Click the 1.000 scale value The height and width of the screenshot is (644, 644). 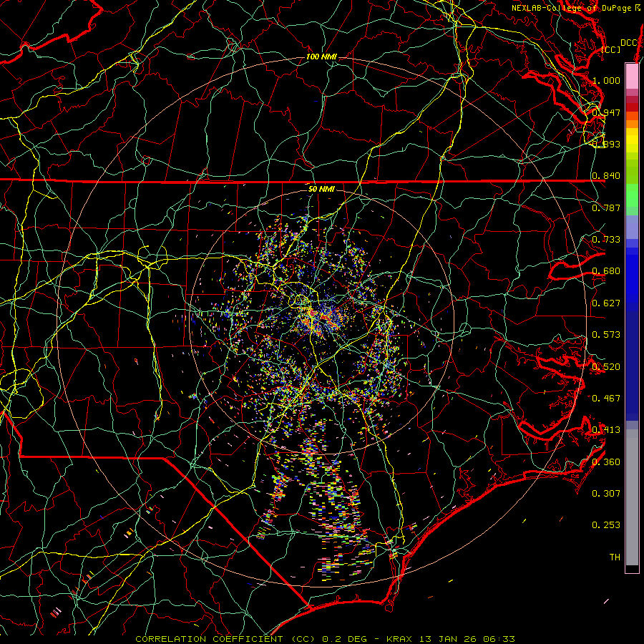click(x=606, y=80)
